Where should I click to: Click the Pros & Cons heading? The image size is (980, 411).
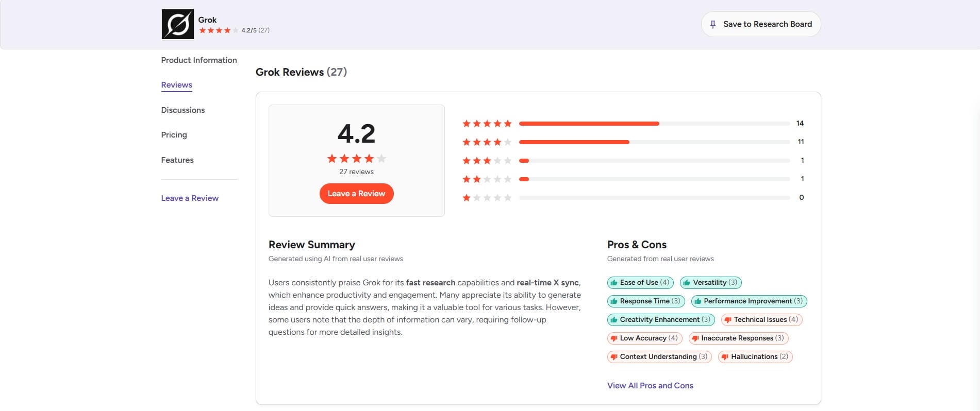click(637, 245)
